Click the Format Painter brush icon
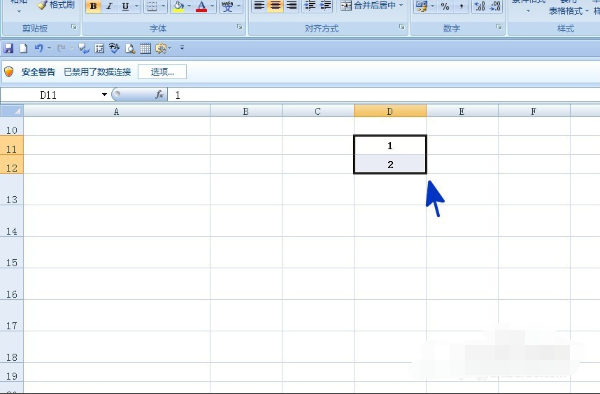The image size is (600, 394). pyautogui.click(x=42, y=5)
